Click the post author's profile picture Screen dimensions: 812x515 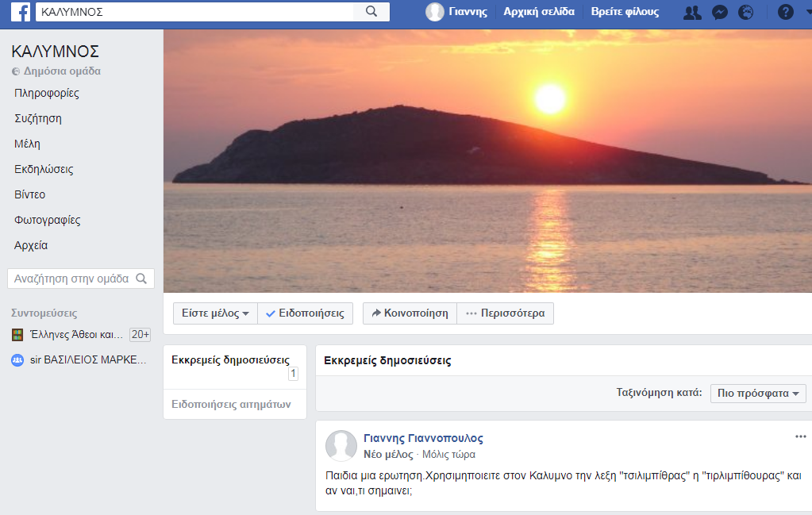(x=341, y=446)
